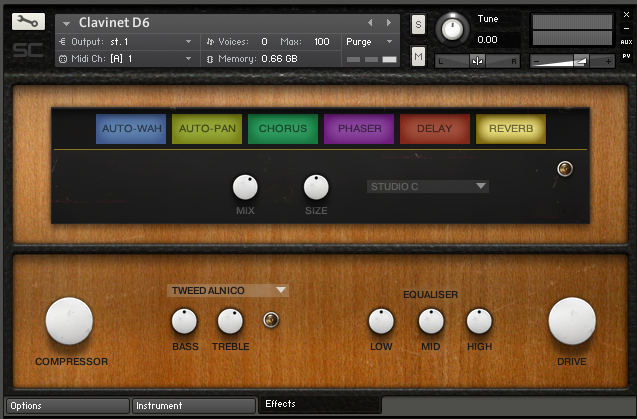Image resolution: width=637 pixels, height=419 pixels.
Task: Click the reverb Size knob
Action: (x=316, y=187)
